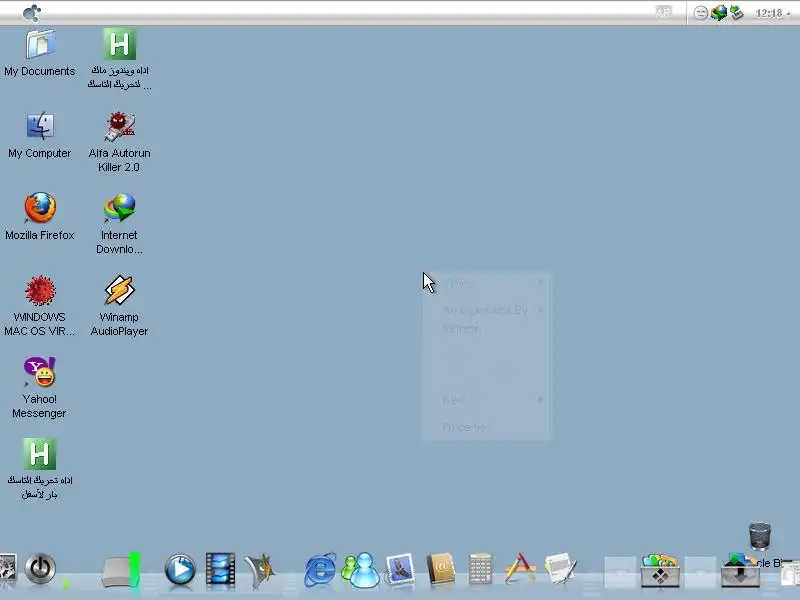Open the Recycle Bin icon
Image resolution: width=800 pixels, height=600 pixels.
760,536
